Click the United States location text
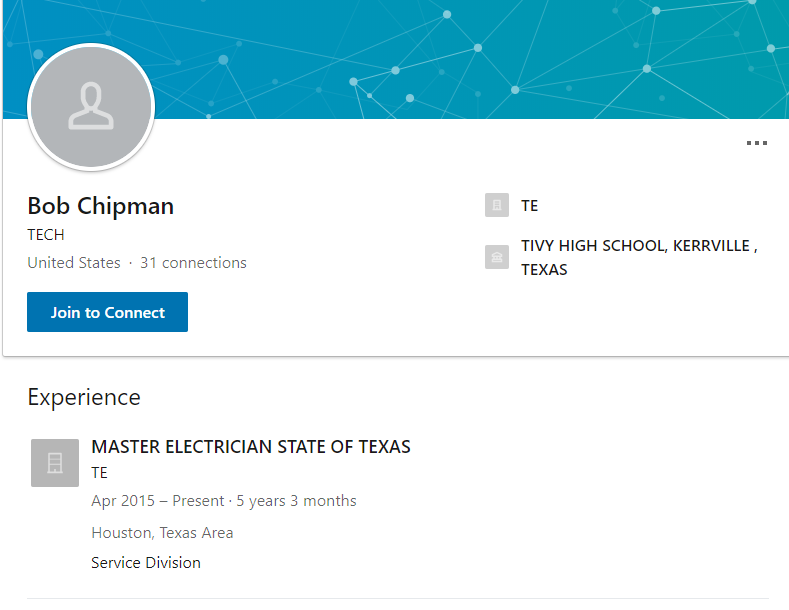 click(74, 263)
